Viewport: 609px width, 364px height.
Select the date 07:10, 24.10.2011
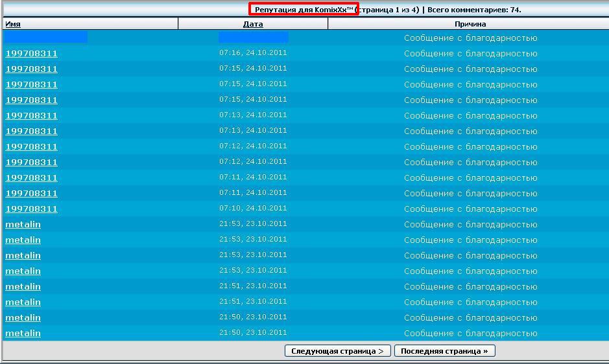pyautogui.click(x=253, y=208)
